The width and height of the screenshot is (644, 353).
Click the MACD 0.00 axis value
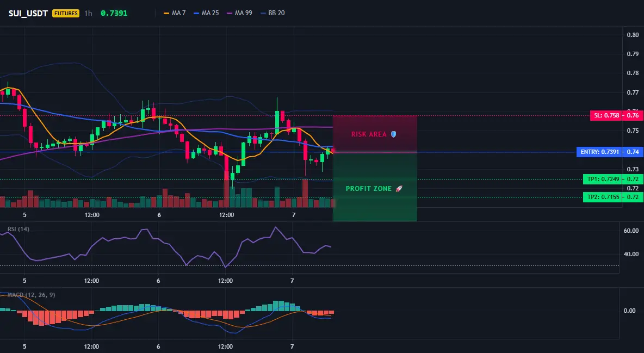coord(630,311)
